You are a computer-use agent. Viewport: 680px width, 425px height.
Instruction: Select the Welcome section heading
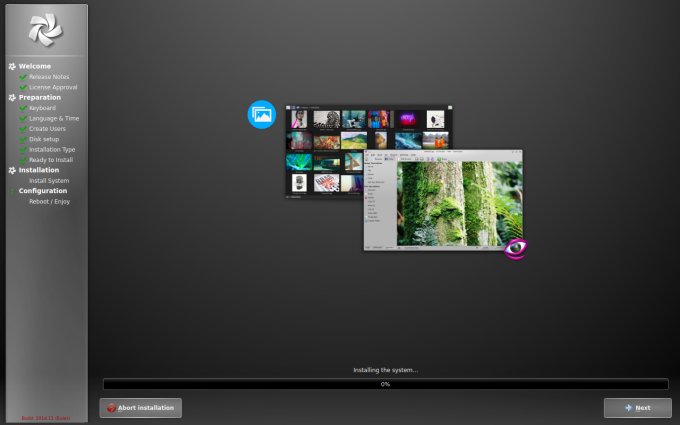(x=35, y=66)
